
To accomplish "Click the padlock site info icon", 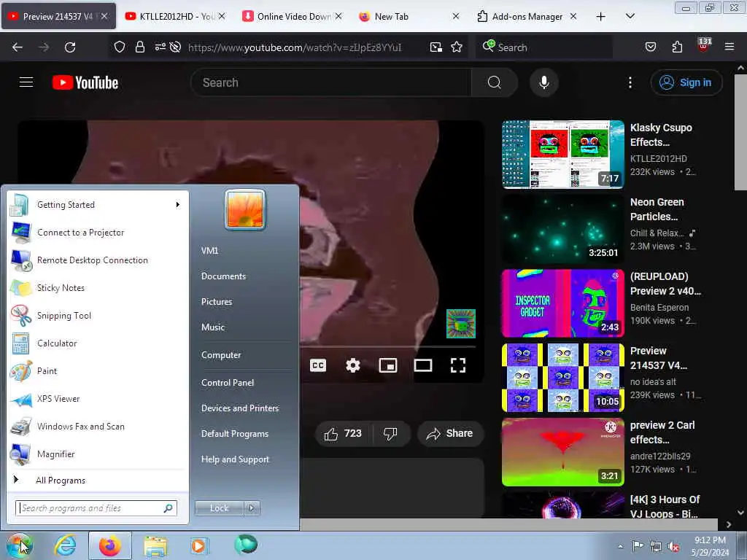I will click(x=139, y=47).
